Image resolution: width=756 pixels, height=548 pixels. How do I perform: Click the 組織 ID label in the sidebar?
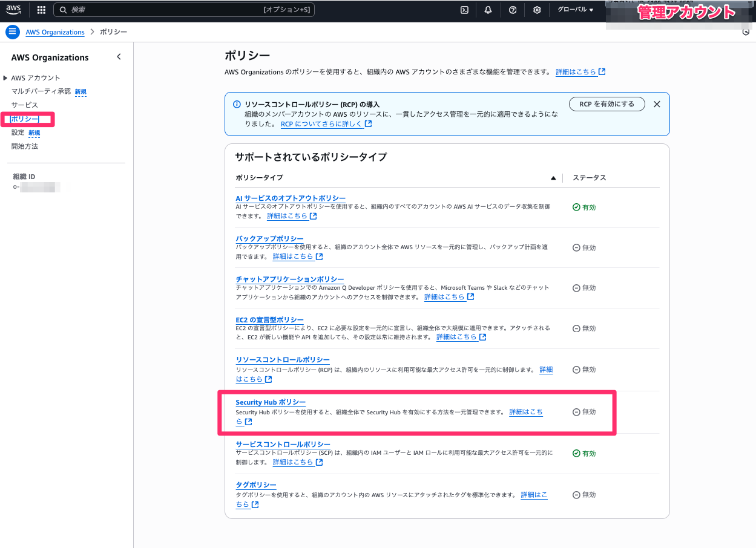point(24,177)
